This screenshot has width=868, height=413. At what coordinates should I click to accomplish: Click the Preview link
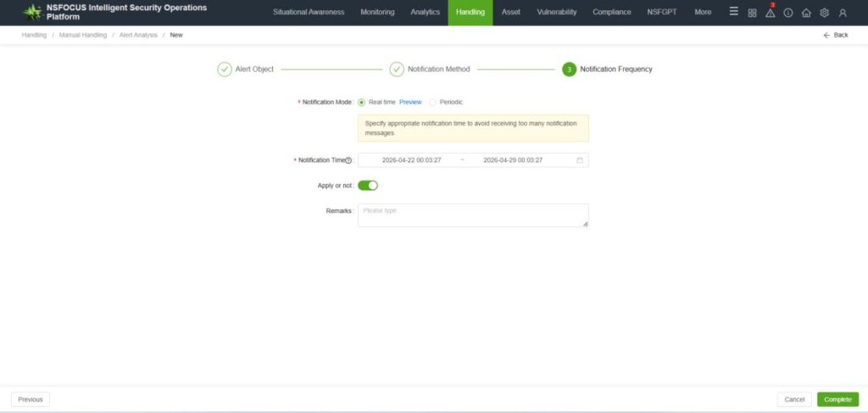(x=410, y=102)
